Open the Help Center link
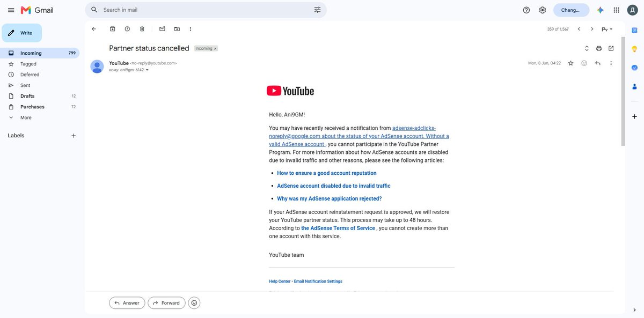Image resolution: width=644 pixels, height=318 pixels. [x=280, y=282]
